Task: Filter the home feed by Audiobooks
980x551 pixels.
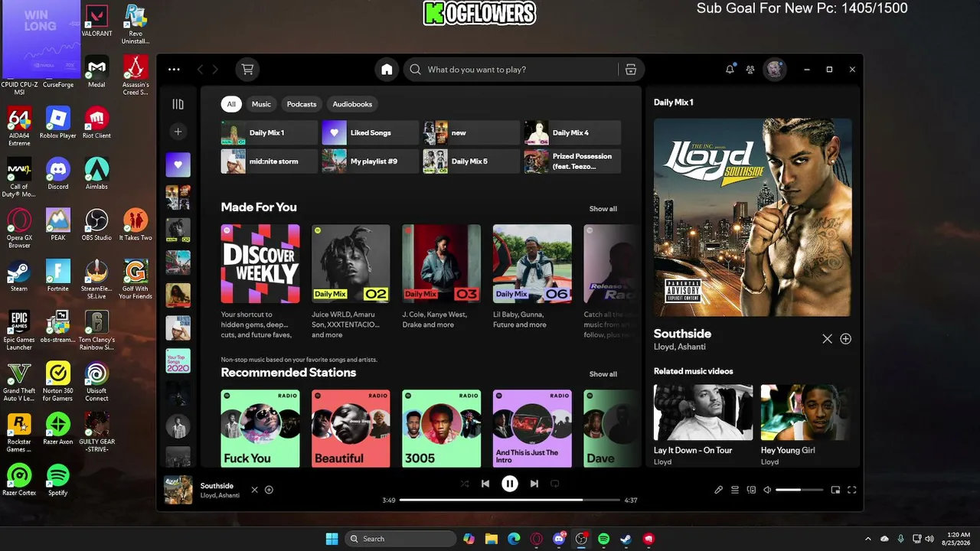Action: click(352, 104)
